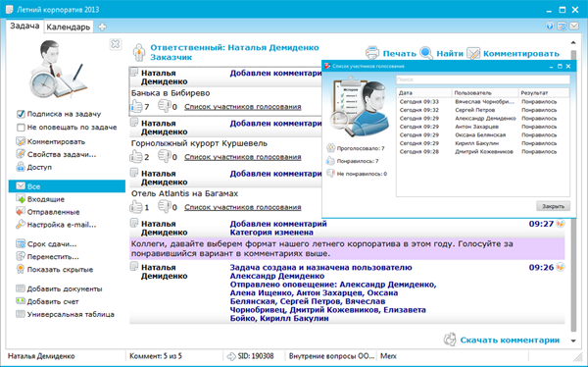Image resolution: width=588 pixels, height=367 pixels.
Task: Open Универсальная таблица
Action: pos(65,314)
